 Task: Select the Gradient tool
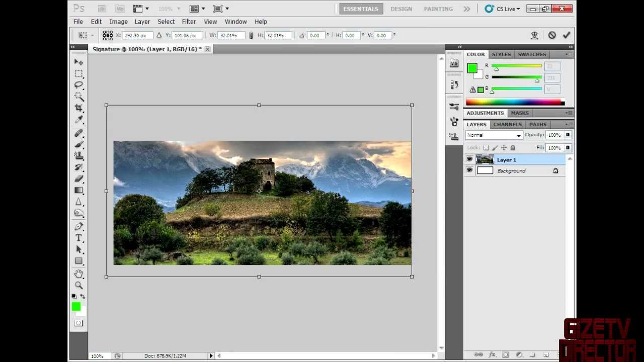point(78,190)
